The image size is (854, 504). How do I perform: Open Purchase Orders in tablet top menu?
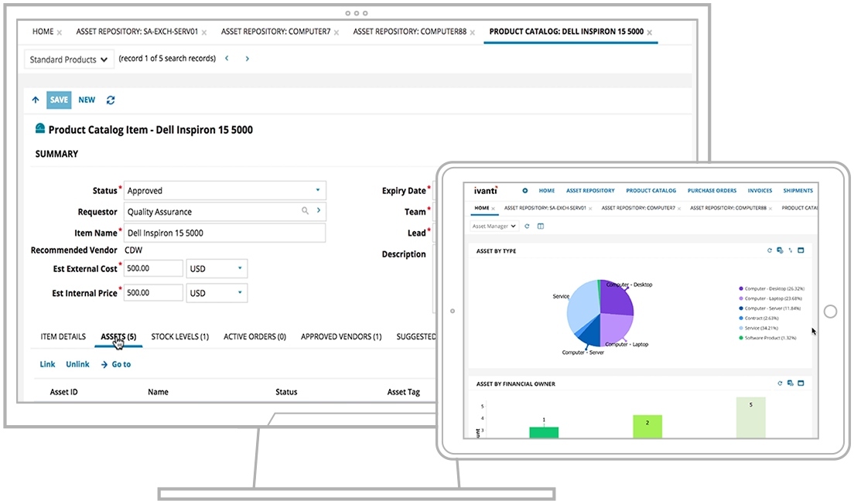712,190
